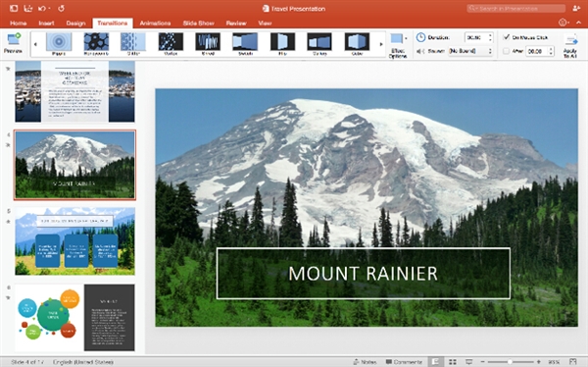Open the Undo history dropdown arrow
This screenshot has width=588, height=367.
coord(50,9)
